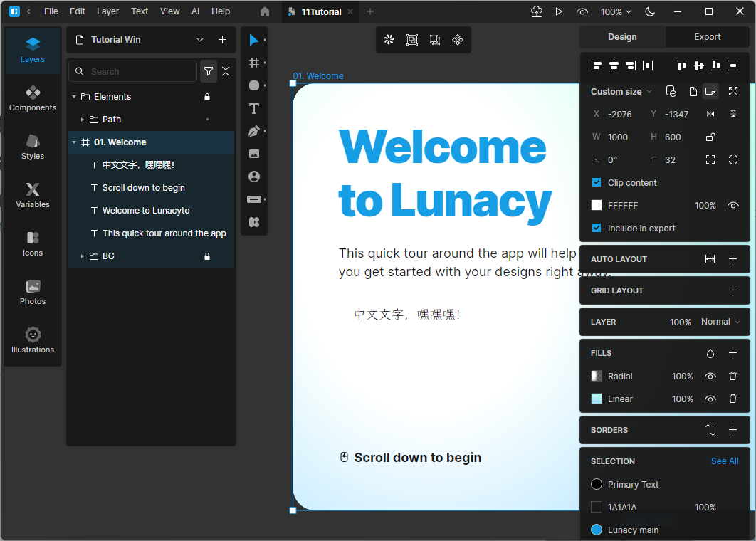This screenshot has width=756, height=541.
Task: Open the component tool at toolbar bottom
Action: pyautogui.click(x=253, y=222)
